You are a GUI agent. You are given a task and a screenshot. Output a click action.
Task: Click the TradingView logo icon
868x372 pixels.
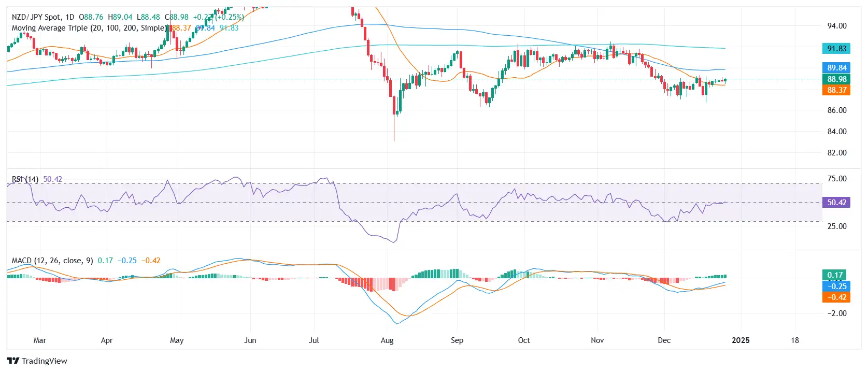(x=13, y=361)
